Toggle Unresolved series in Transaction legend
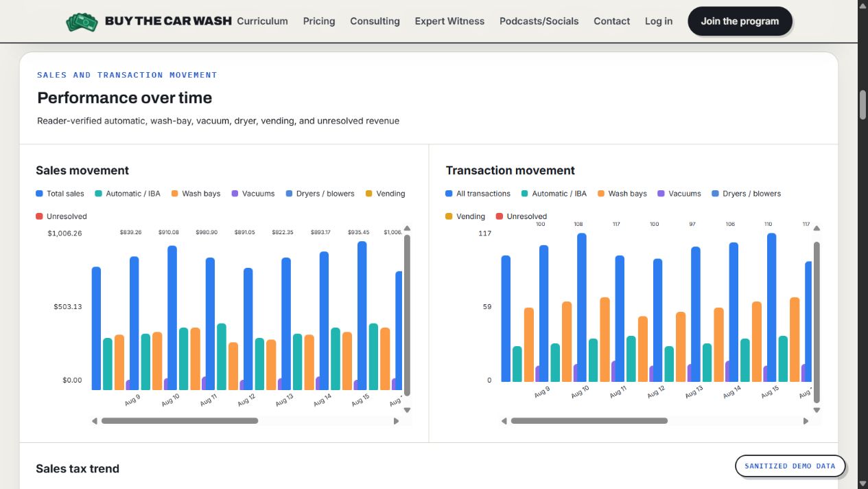This screenshot has width=868, height=489. pos(521,216)
